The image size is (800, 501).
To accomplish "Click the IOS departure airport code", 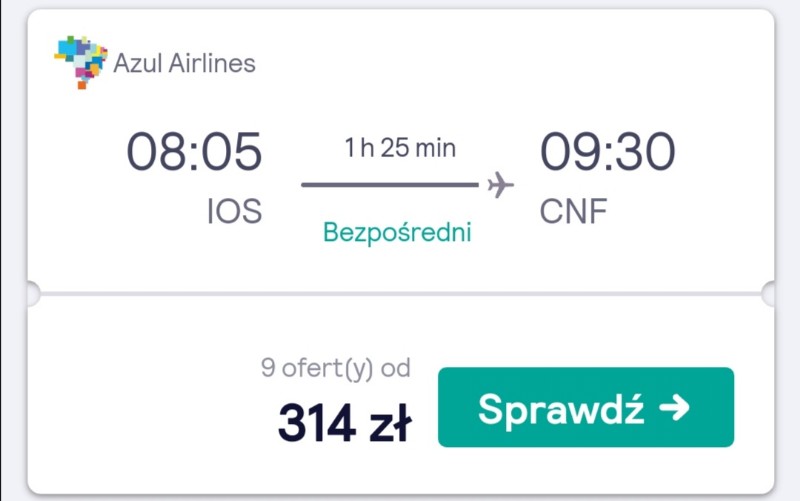I will 234,211.
